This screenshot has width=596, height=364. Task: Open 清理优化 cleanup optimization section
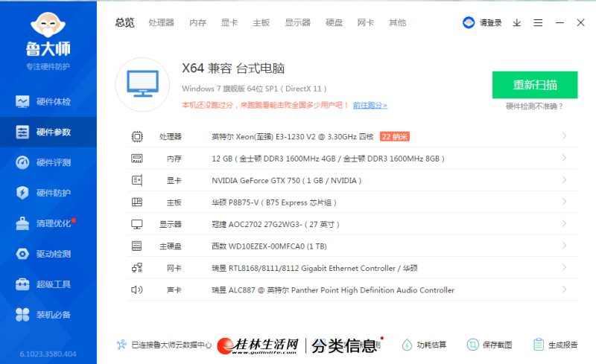pyautogui.click(x=48, y=223)
